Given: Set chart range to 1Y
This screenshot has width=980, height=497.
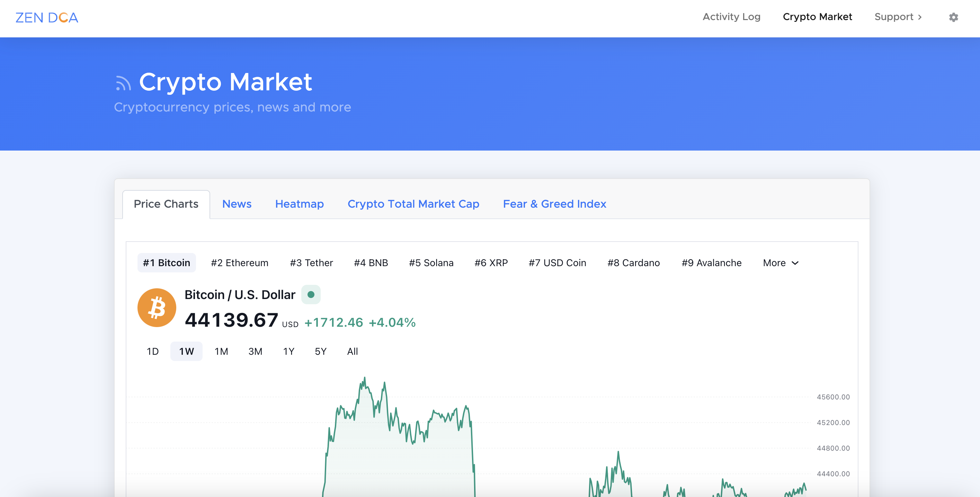Looking at the screenshot, I should tap(289, 351).
